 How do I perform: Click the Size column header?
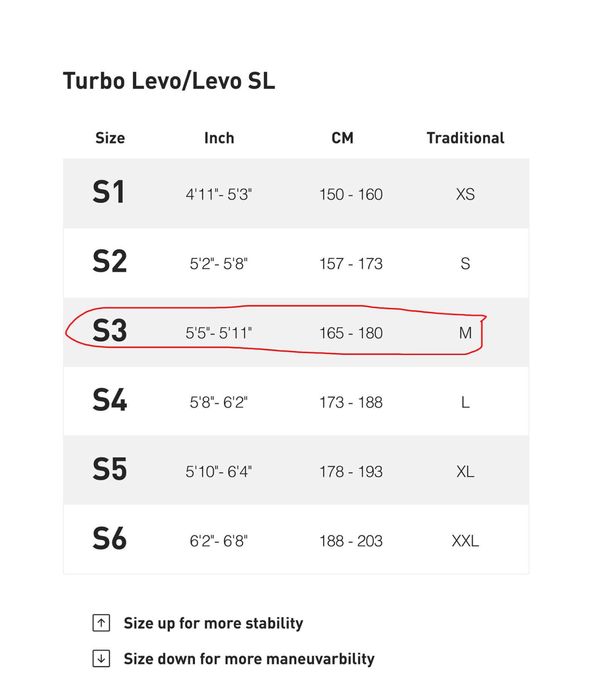click(x=110, y=138)
